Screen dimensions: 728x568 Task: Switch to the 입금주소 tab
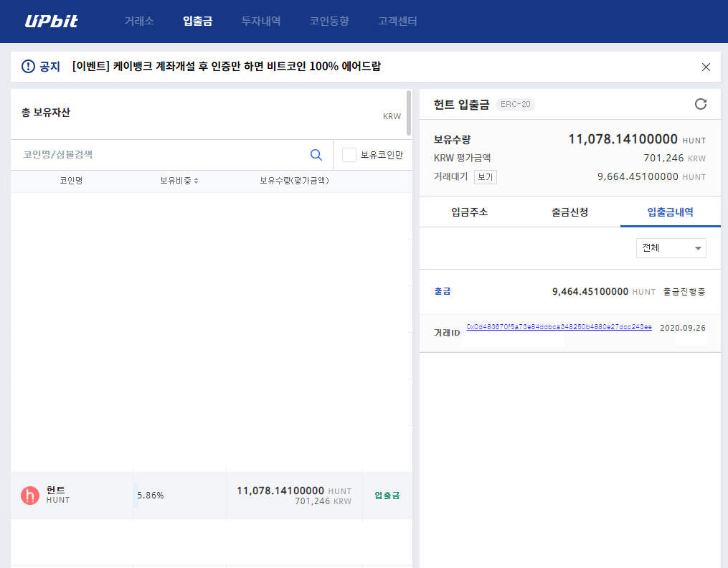coord(469,212)
